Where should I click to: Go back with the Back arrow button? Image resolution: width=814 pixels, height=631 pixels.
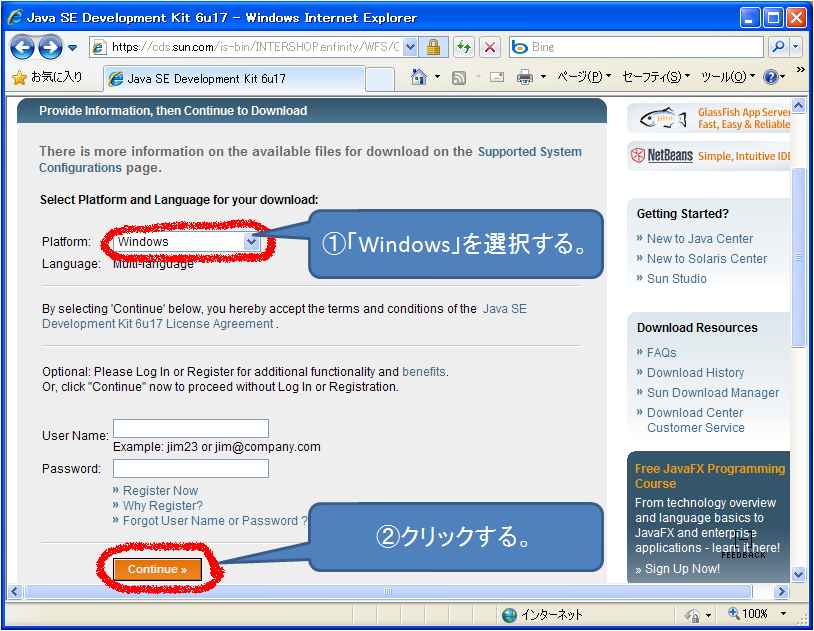[x=22, y=48]
